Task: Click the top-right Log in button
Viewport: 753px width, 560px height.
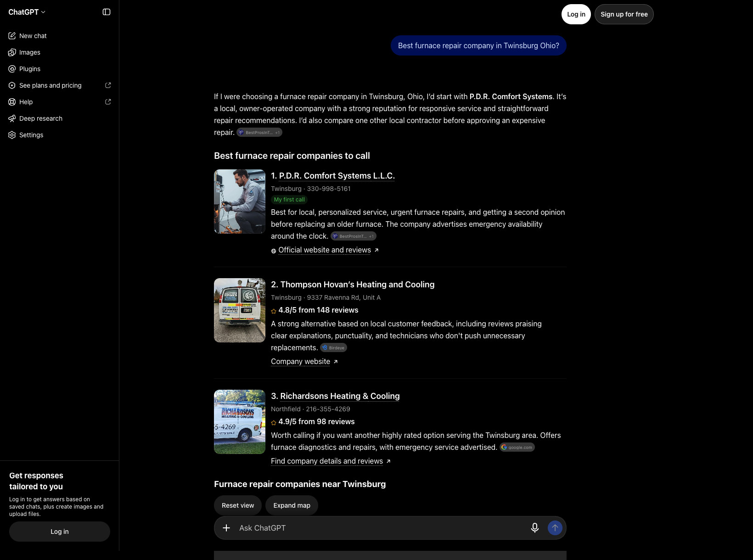Action: pos(576,14)
